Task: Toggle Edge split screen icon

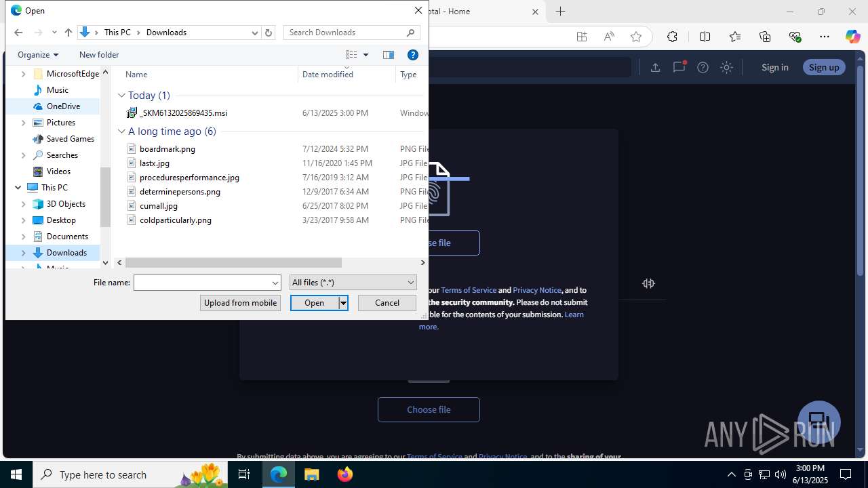Action: click(705, 37)
